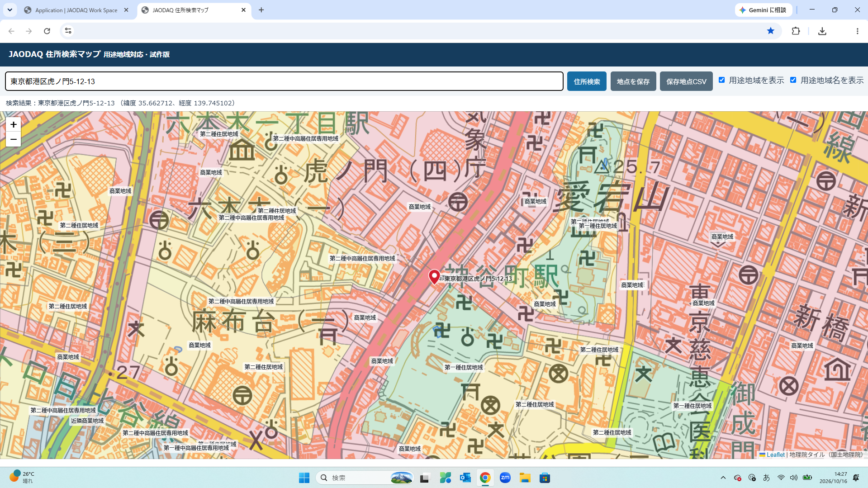
Task: Open the four-leaf green app in taskbar
Action: [x=445, y=478]
